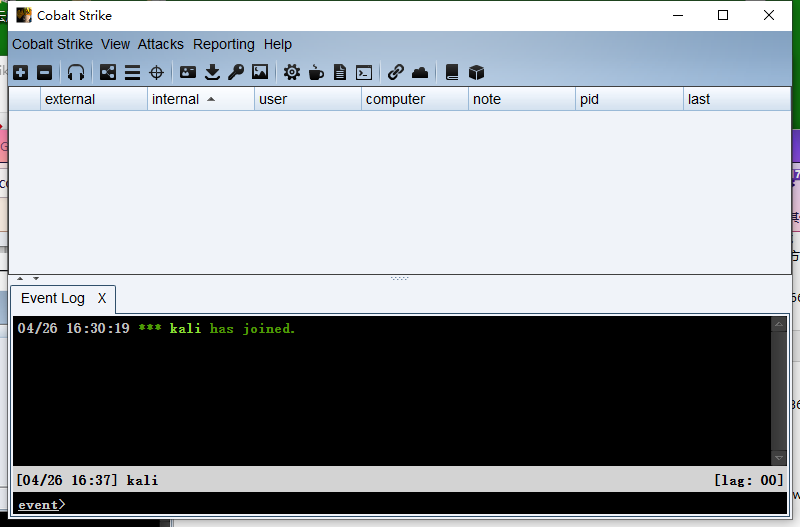
Task: Click the '[lag: 00]' status text
Action: click(748, 480)
